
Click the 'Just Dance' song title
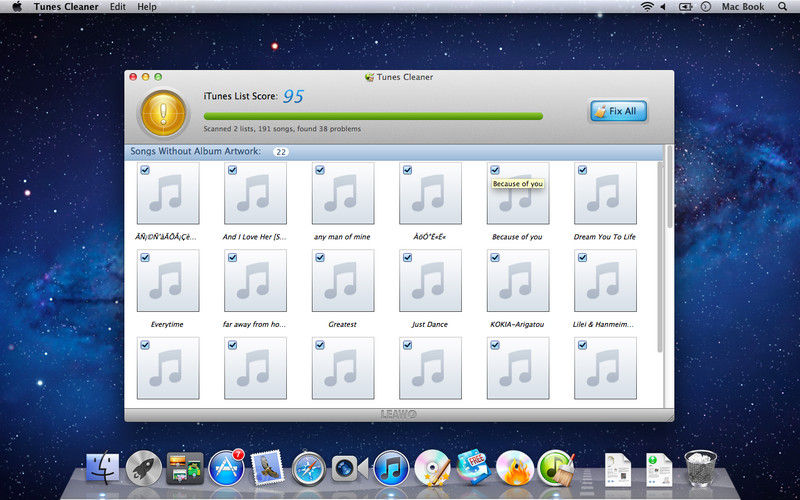(430, 324)
